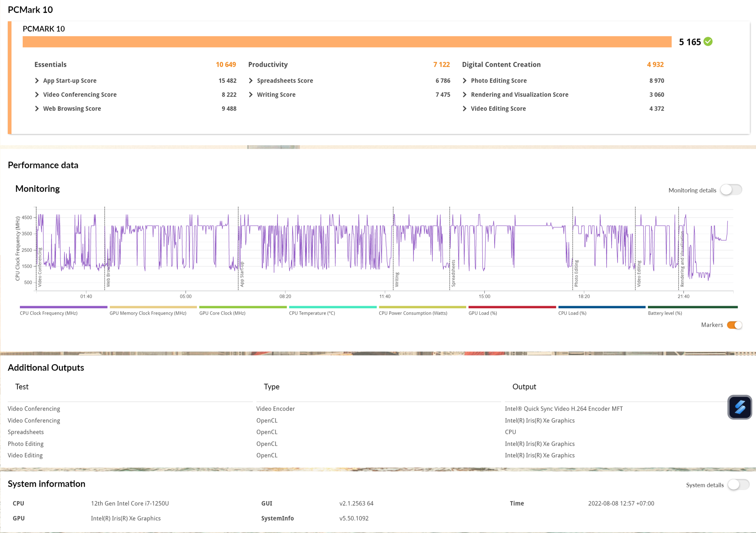Click the green validation checkmark next to score 5 165

point(708,42)
